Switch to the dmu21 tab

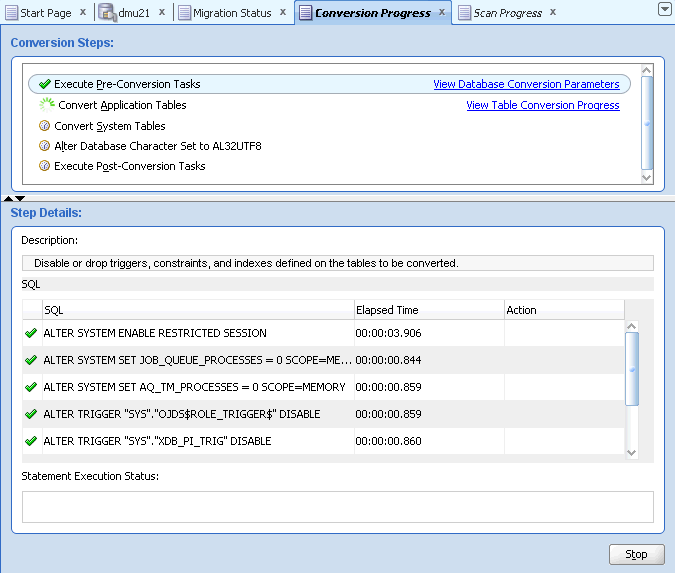[134, 13]
